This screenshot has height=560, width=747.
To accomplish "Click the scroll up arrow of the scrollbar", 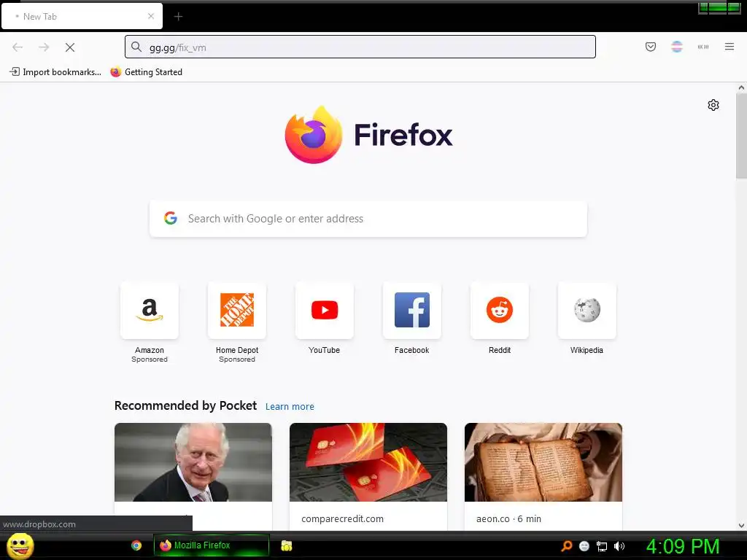I will (741, 87).
